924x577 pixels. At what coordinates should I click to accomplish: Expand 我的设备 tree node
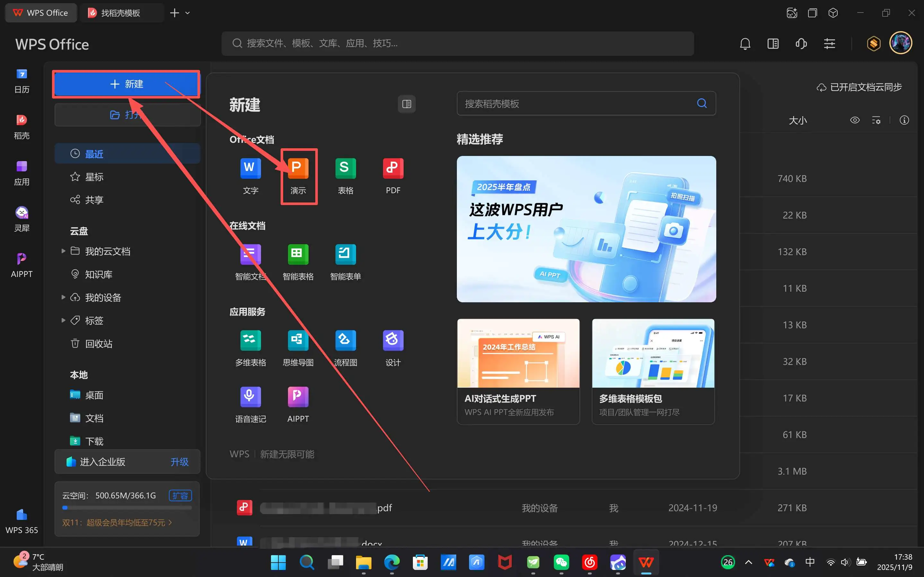(63, 297)
